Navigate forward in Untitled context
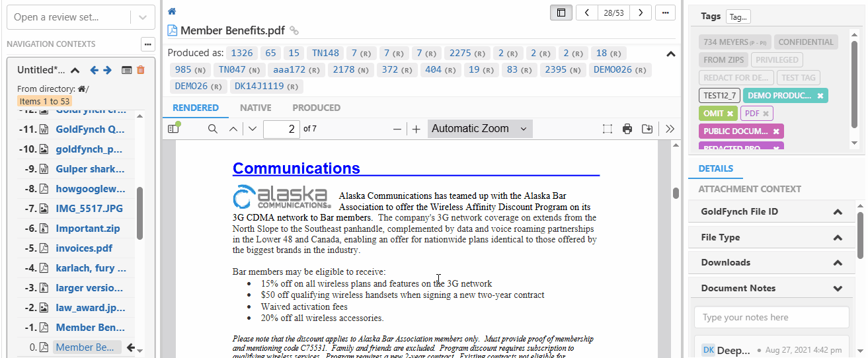The image size is (868, 358). tap(108, 70)
